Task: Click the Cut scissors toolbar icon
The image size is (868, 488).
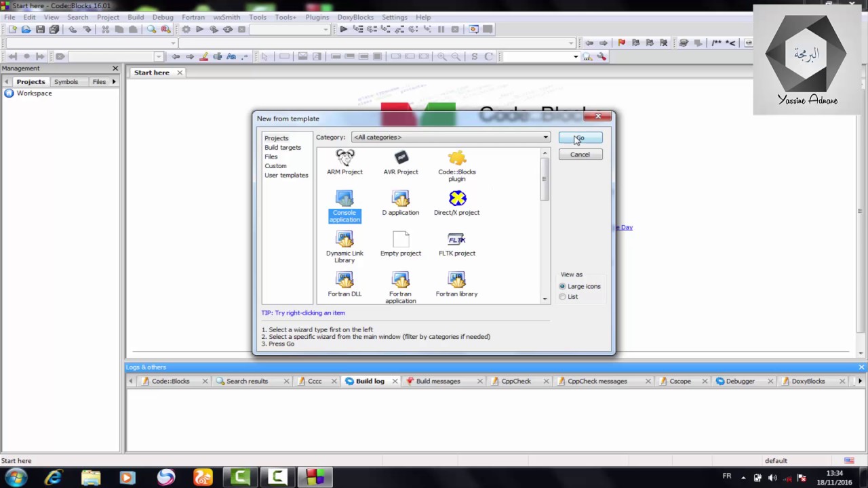Action: coord(105,29)
